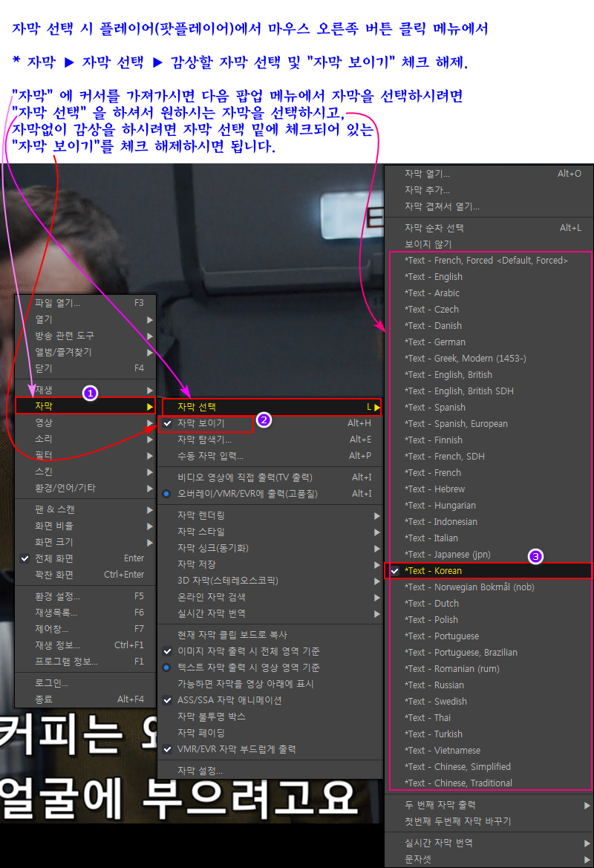Select 비디오 영상에 직접 출력(TV 출력) option
Image resolution: width=594 pixels, height=868 pixels.
270,477
